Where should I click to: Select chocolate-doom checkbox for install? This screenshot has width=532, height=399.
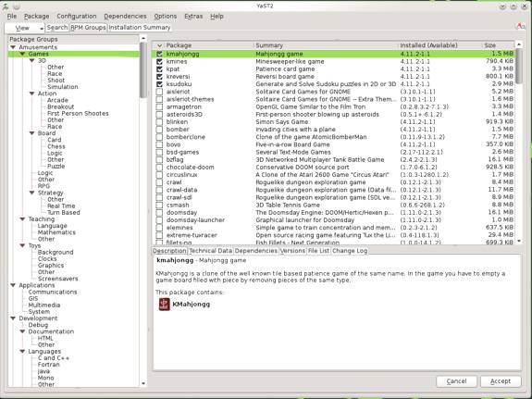point(159,167)
